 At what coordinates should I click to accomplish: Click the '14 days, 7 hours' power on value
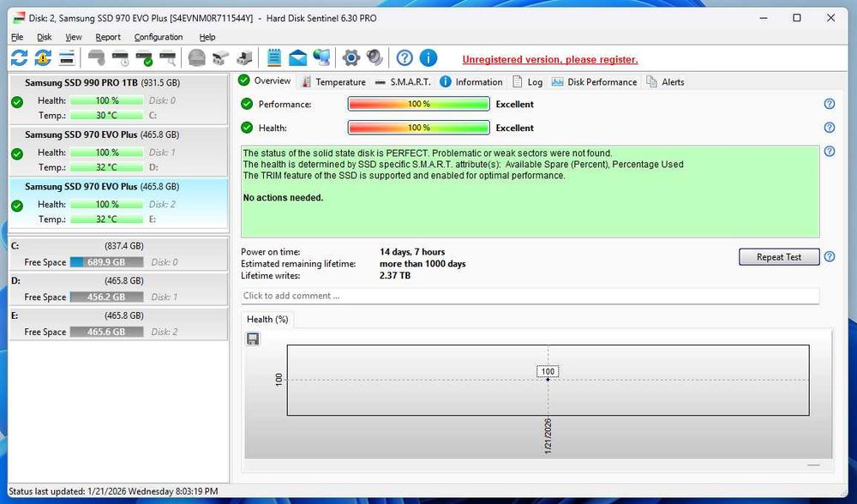412,252
